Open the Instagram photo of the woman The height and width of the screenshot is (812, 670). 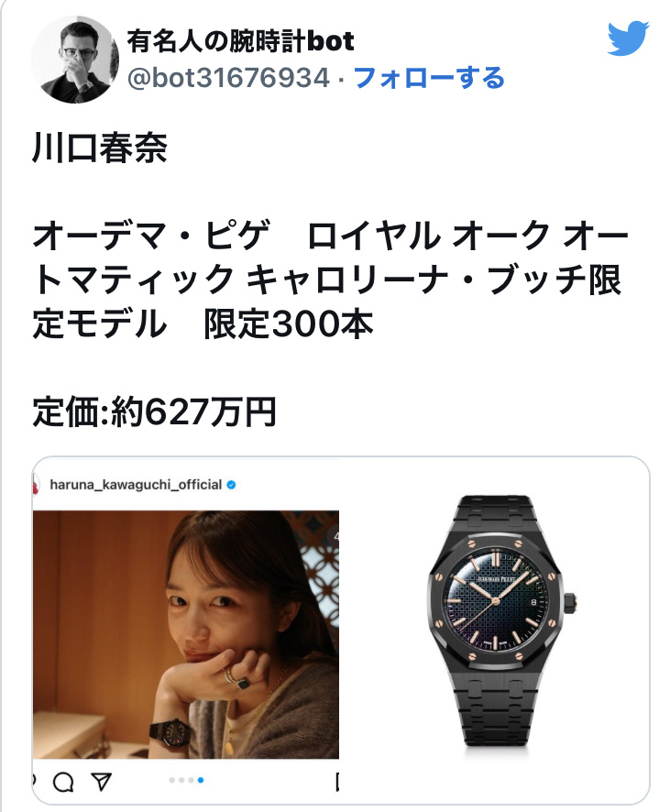click(186, 634)
